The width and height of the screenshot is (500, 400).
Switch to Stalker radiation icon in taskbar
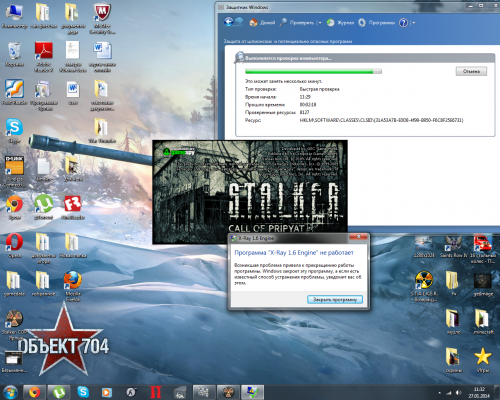coord(228,392)
